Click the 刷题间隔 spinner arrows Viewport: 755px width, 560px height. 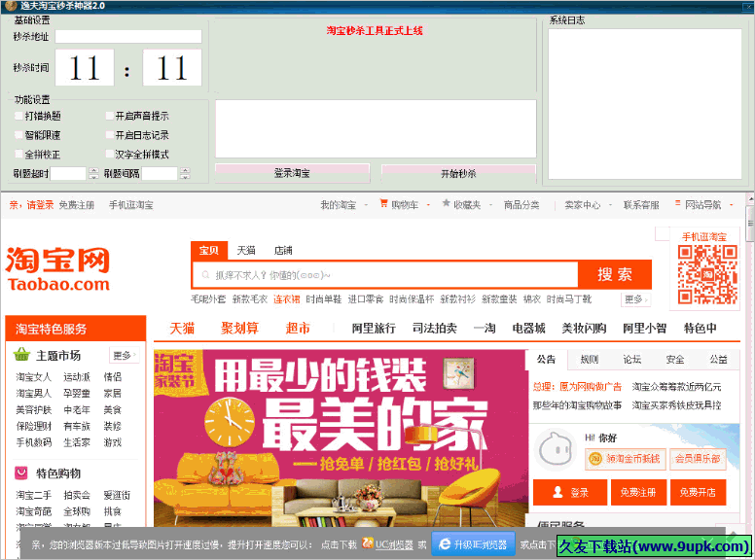click(x=185, y=173)
